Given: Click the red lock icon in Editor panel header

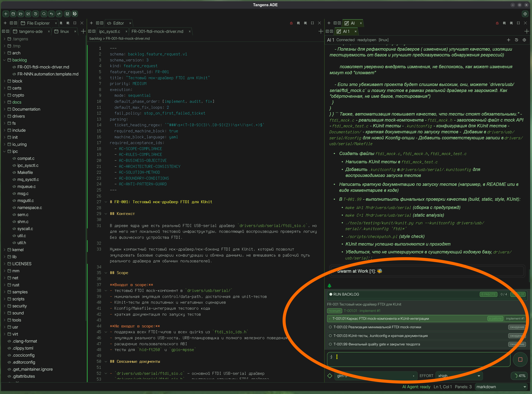Looking at the screenshot, I should pos(291,23).
